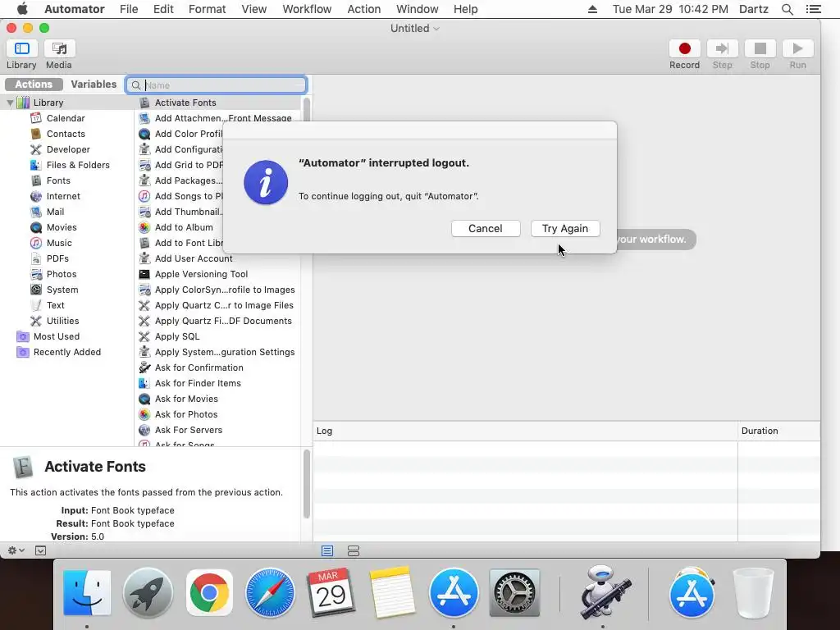Screen dimensions: 840x630
Task: Click the Step toolbar button
Action: tap(722, 48)
